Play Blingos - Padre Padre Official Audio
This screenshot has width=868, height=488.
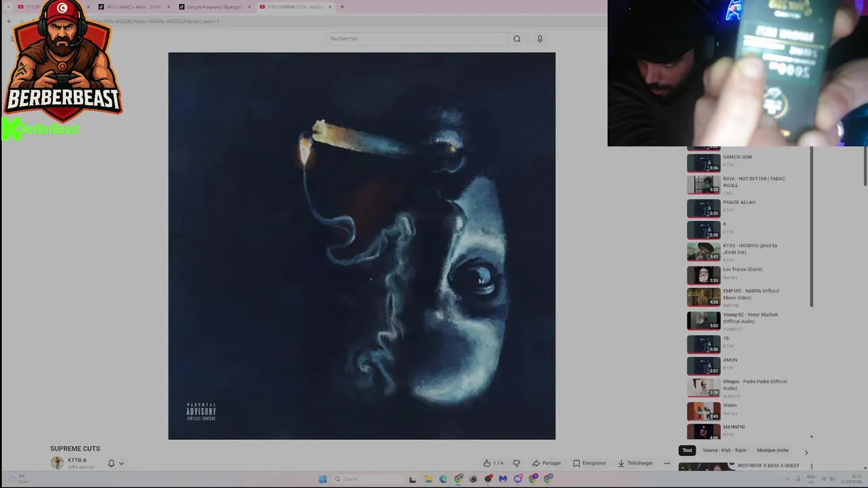point(746,388)
